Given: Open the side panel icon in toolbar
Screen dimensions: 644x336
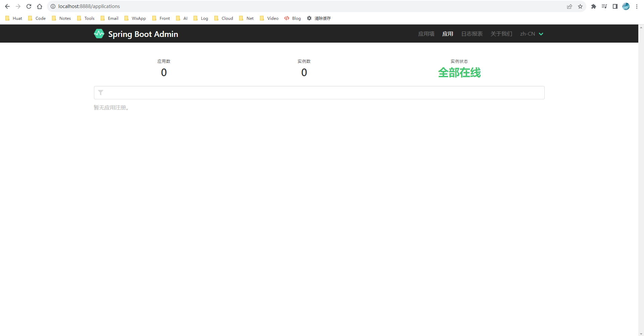Looking at the screenshot, I should click(x=615, y=6).
